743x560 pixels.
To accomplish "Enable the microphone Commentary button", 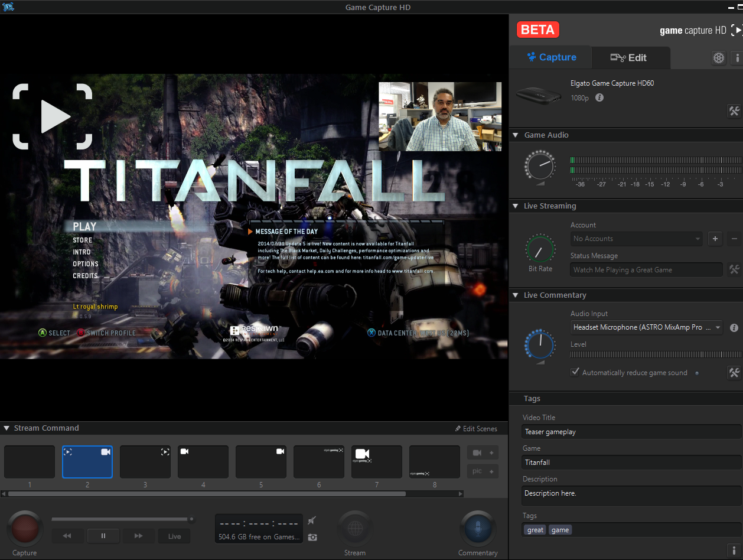I will pos(478,529).
